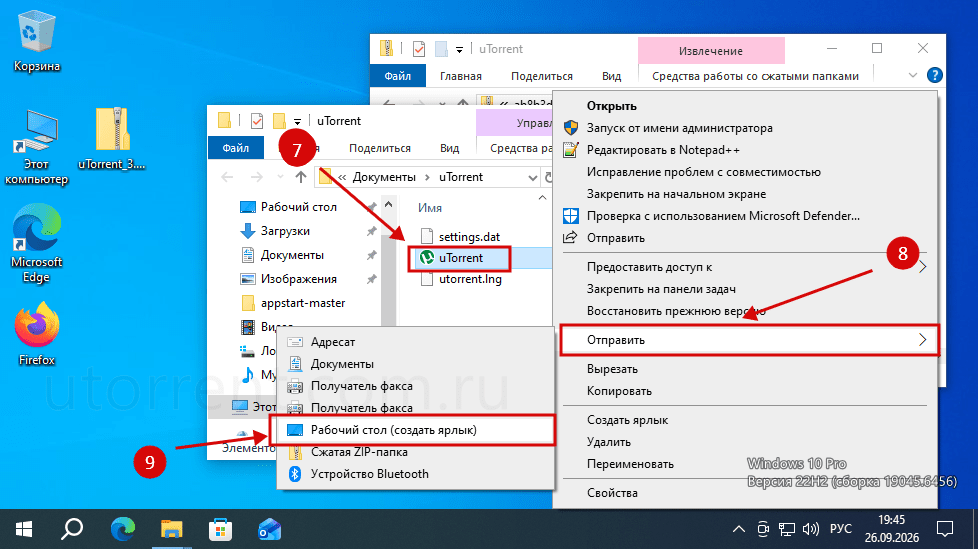Choose Закрепить на панели задач
This screenshot has width=978, height=549.
tap(745, 289)
